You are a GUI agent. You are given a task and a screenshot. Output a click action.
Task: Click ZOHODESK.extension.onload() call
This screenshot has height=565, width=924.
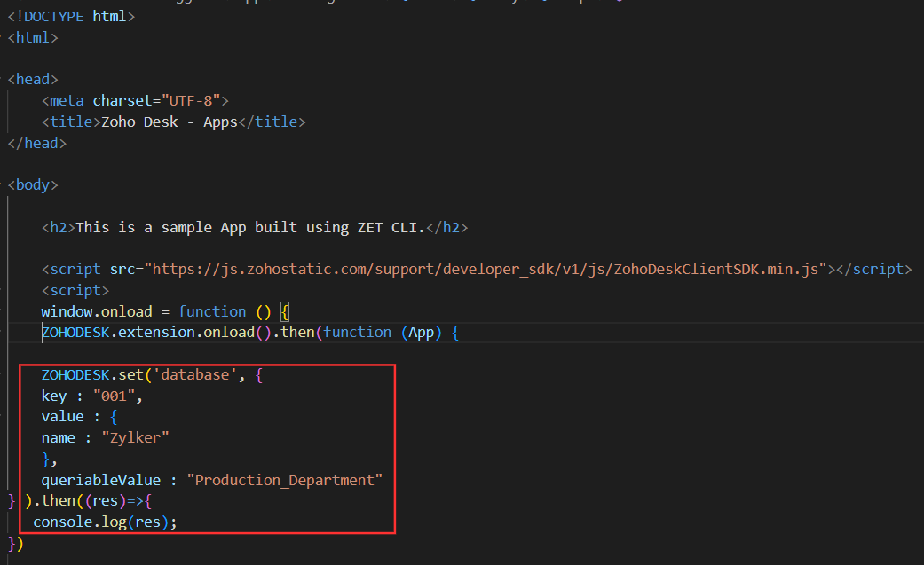156,333
